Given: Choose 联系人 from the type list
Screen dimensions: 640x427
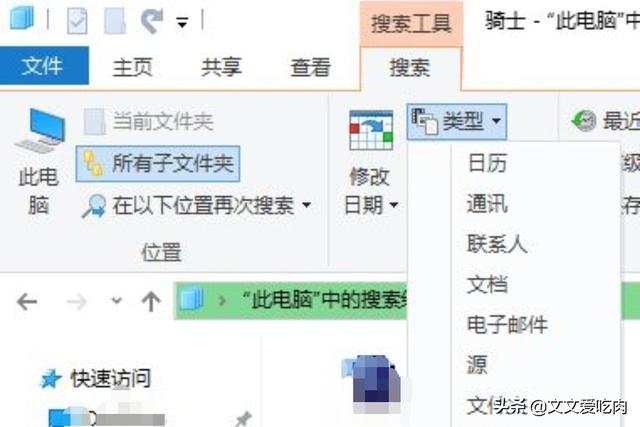Looking at the screenshot, I should click(x=497, y=244).
